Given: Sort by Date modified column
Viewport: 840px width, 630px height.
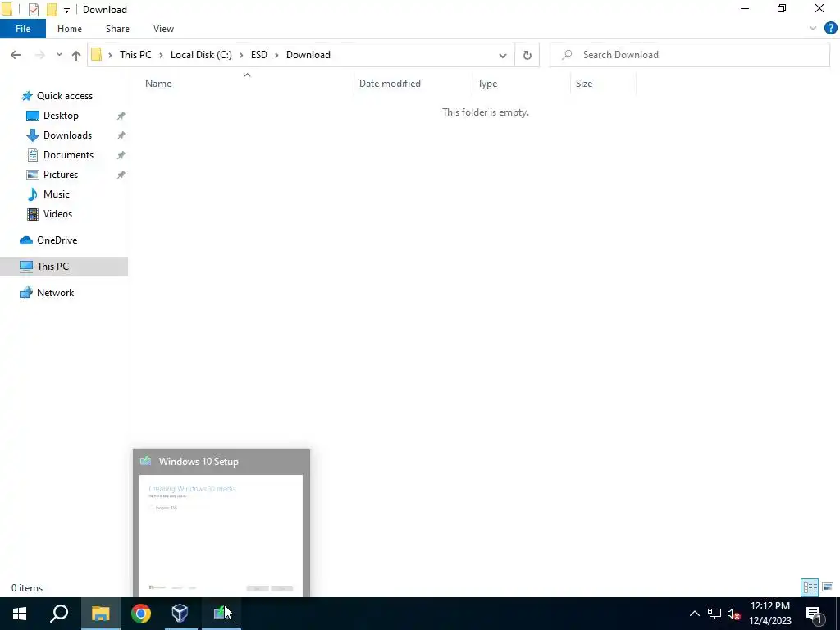Looking at the screenshot, I should pos(390,84).
